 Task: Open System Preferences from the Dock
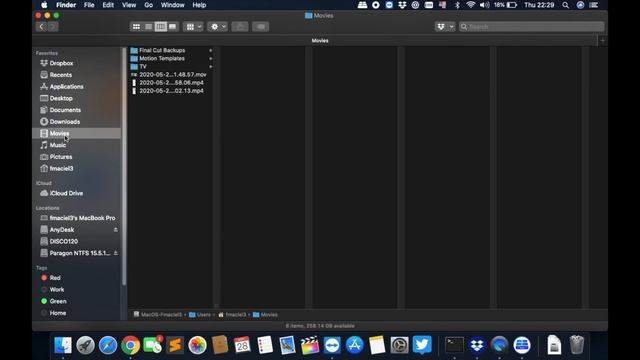(x=400, y=345)
